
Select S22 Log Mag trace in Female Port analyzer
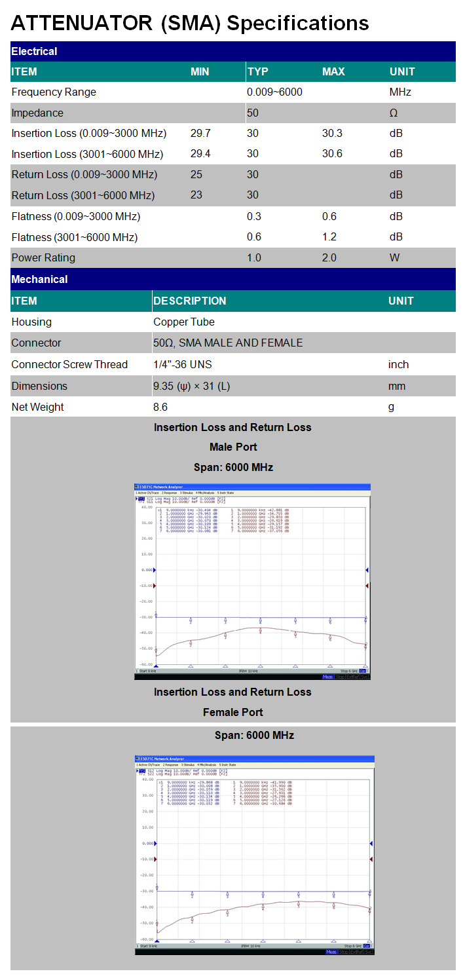[x=184, y=774]
